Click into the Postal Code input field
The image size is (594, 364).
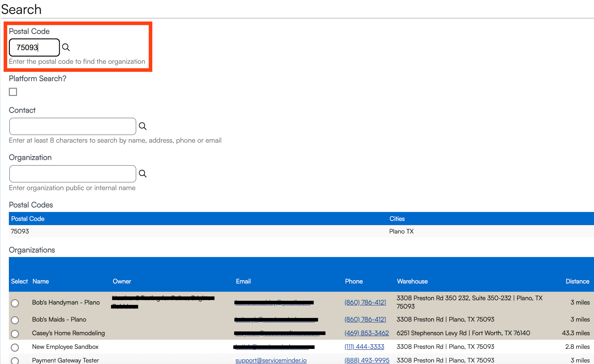point(34,47)
